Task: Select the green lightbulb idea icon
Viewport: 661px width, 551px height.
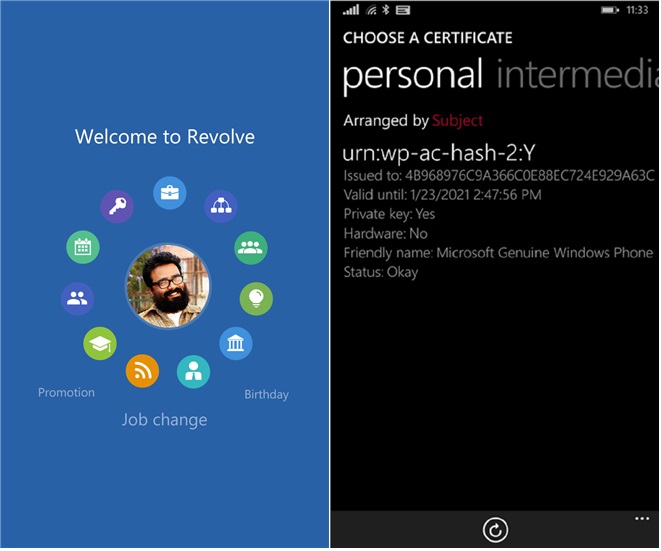Action: tap(256, 299)
